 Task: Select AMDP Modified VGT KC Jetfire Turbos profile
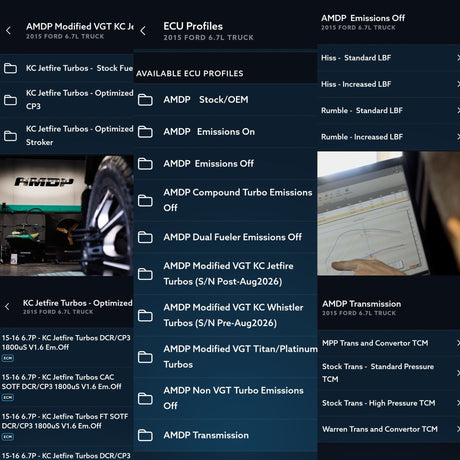(226, 274)
